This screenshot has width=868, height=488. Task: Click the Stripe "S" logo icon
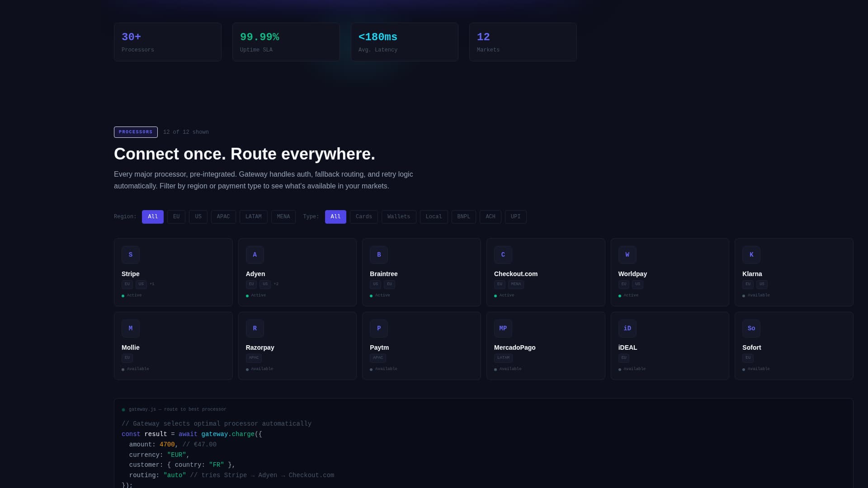click(x=130, y=255)
